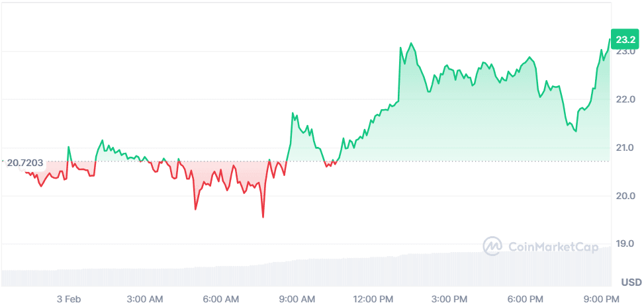Click the 9:00 AM time axis label
This screenshot has height=305, width=644.
(297, 299)
